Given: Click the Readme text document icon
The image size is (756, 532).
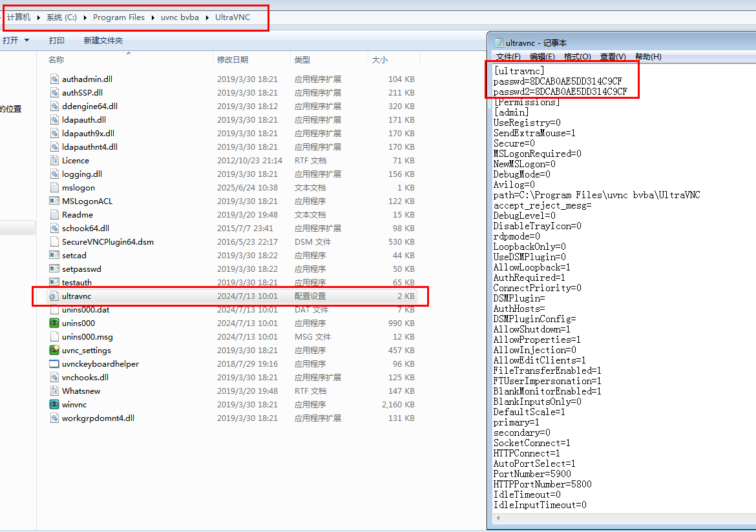Looking at the screenshot, I should (x=54, y=214).
